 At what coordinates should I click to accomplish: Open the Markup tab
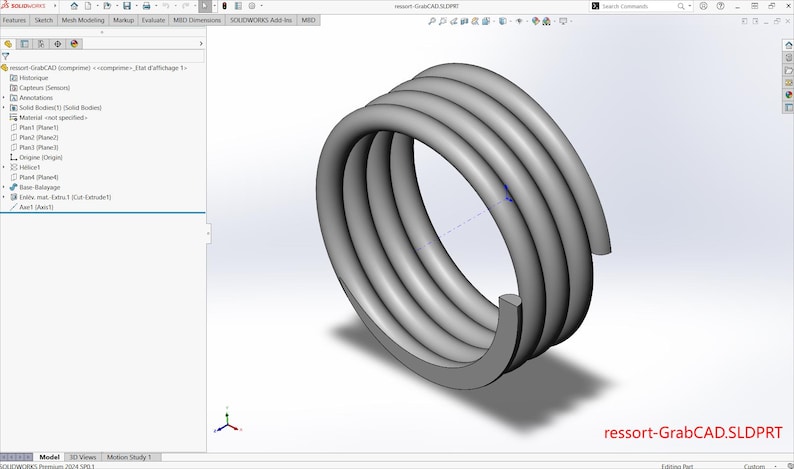pos(124,20)
